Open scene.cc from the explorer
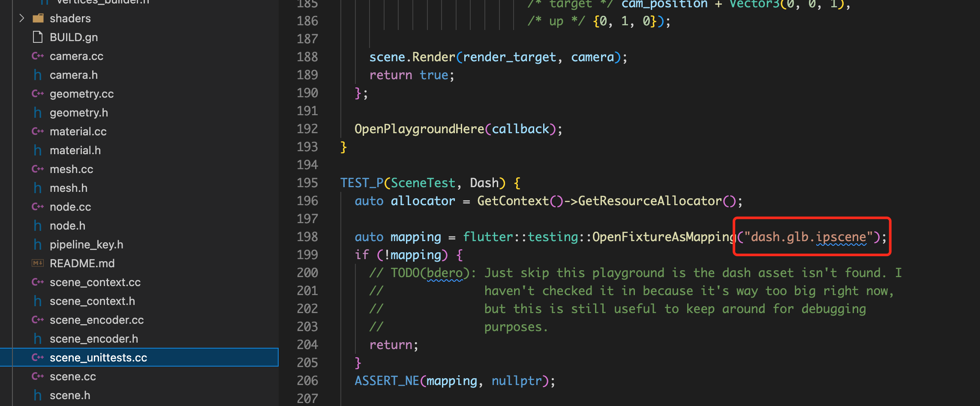The height and width of the screenshot is (406, 980). pyautogui.click(x=72, y=376)
